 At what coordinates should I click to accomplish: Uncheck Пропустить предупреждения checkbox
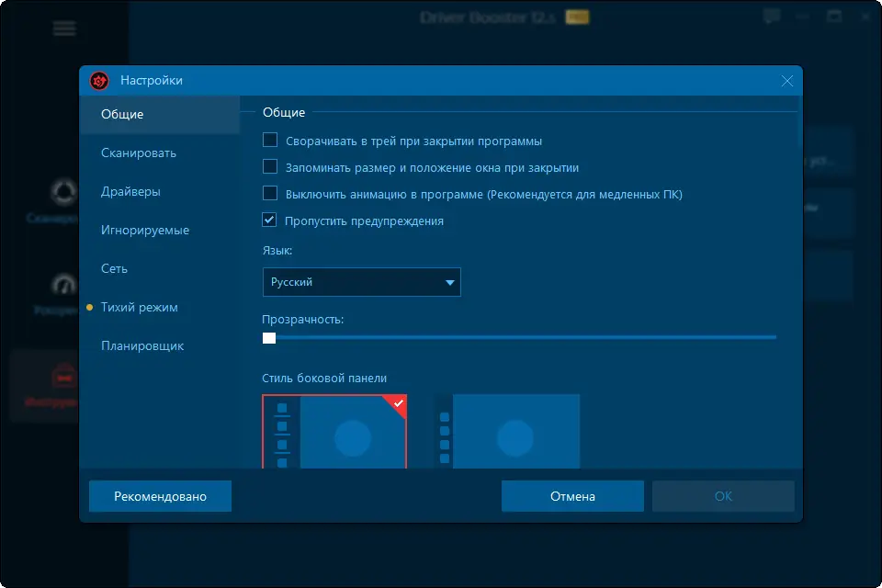pyautogui.click(x=269, y=220)
